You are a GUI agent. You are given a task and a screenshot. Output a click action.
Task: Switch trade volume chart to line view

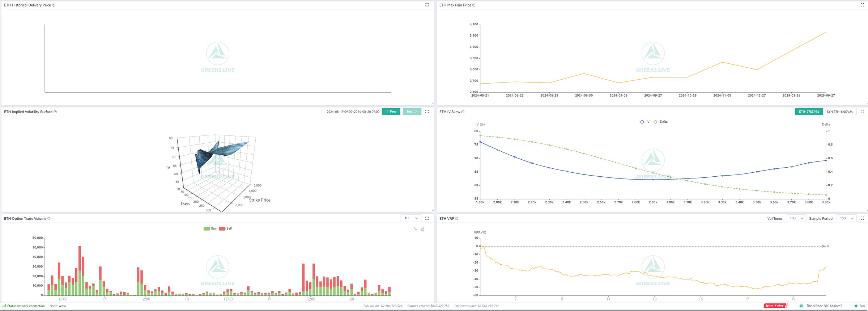(x=415, y=229)
